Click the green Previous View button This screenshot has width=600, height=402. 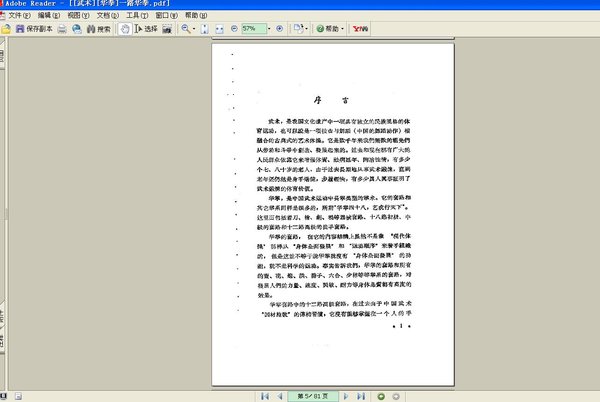381,397
